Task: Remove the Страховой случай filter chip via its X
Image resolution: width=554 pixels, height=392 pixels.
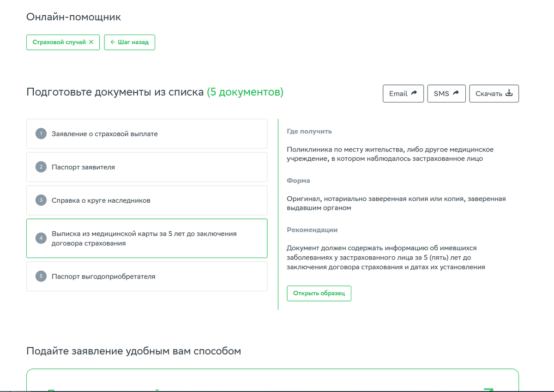Action: click(91, 42)
